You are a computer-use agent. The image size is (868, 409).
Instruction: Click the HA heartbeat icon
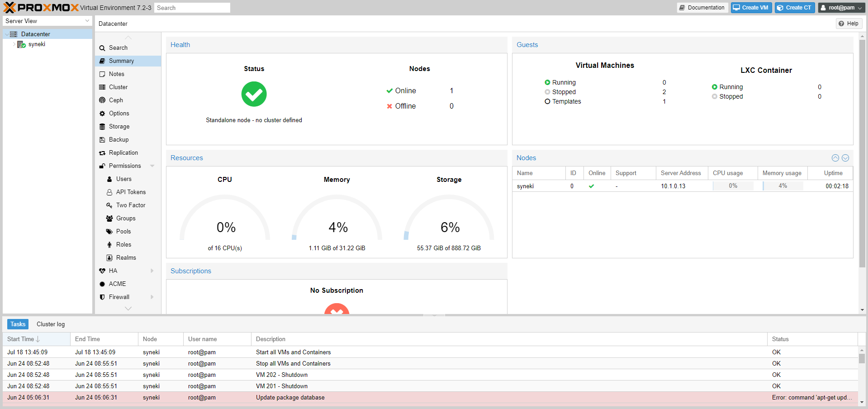coord(102,271)
